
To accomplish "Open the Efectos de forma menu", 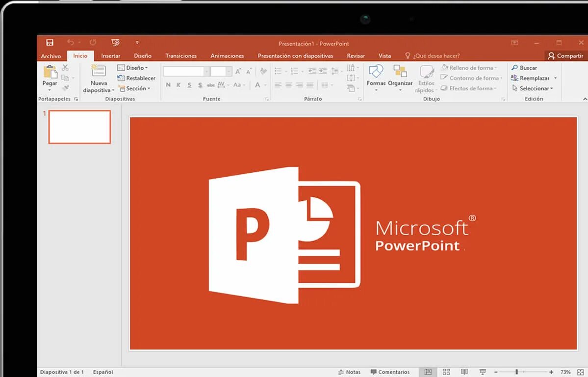I will tap(468, 89).
